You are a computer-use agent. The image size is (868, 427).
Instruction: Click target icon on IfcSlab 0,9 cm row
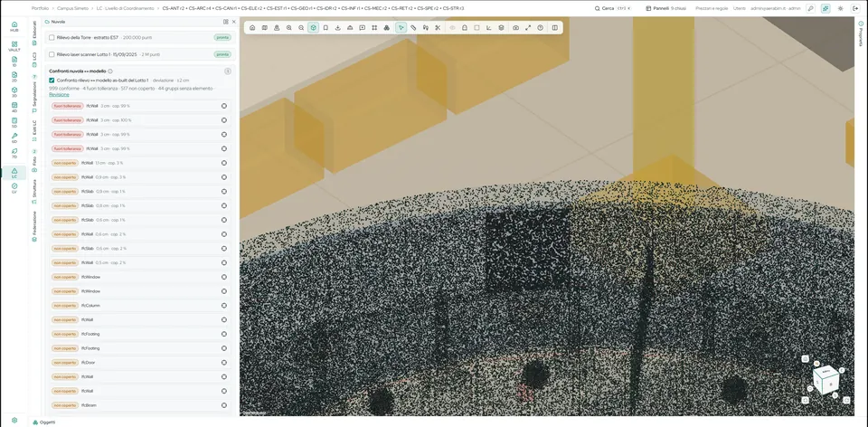point(224,192)
